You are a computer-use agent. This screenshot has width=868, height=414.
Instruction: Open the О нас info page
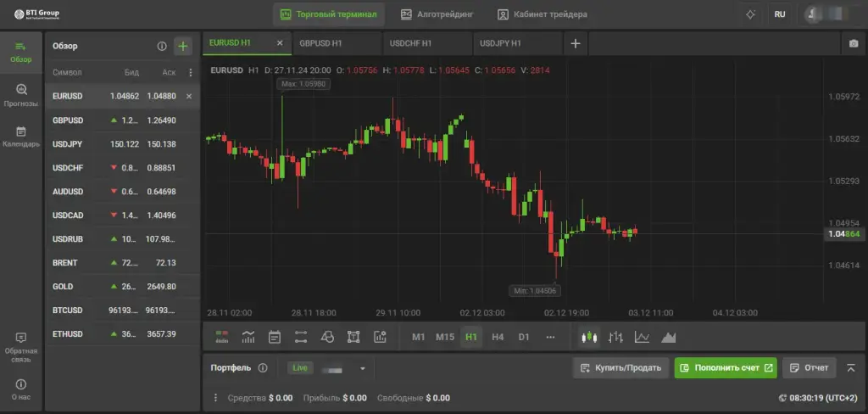coord(21,389)
